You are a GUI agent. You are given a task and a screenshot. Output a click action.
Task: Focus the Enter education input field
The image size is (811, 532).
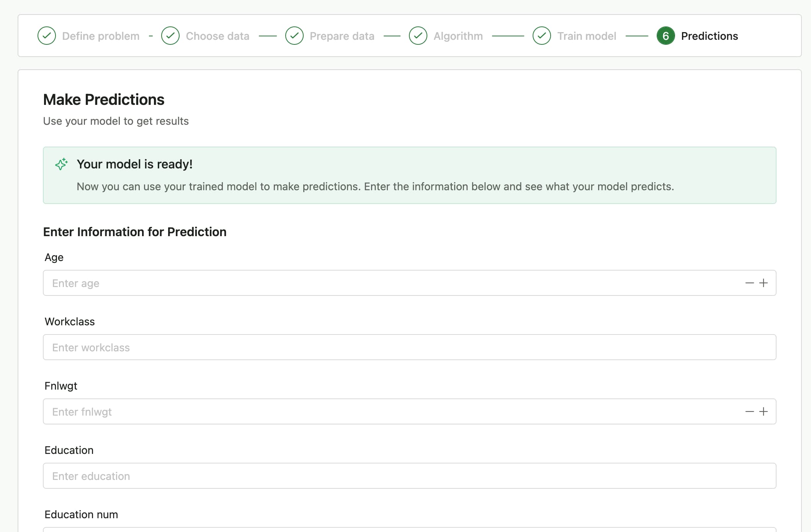point(409,476)
